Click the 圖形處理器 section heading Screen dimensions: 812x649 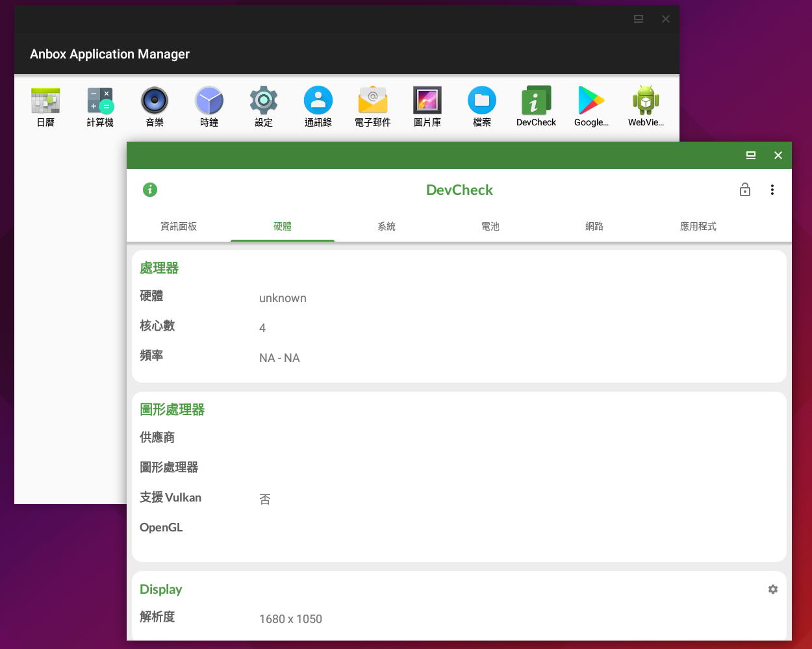[x=172, y=409]
